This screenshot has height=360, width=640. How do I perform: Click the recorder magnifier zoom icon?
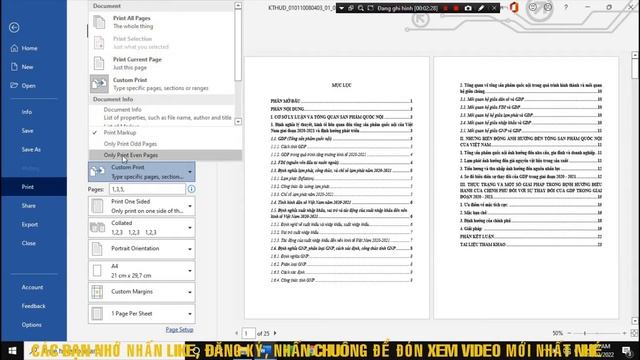click(x=360, y=8)
